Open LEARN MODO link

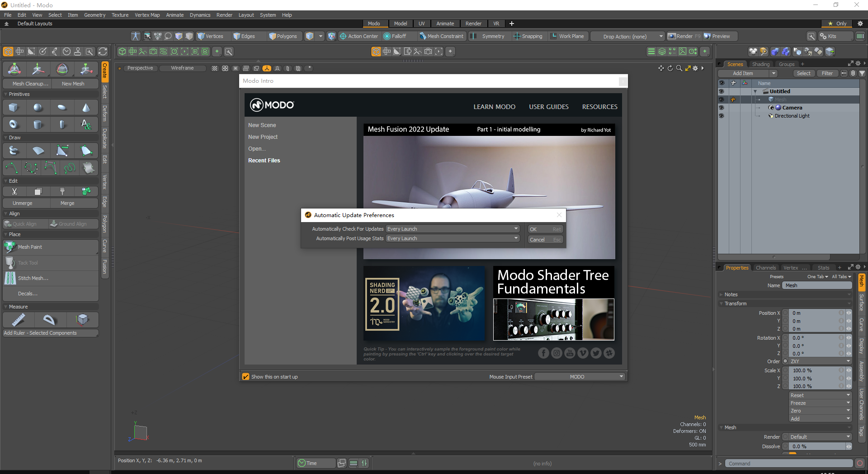point(494,107)
